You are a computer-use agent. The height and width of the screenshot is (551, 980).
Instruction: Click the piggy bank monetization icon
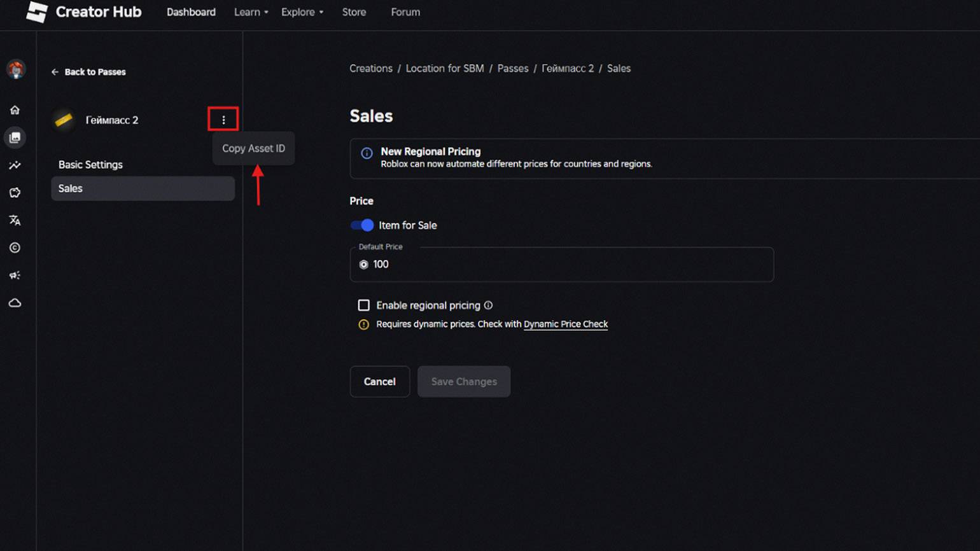click(15, 193)
